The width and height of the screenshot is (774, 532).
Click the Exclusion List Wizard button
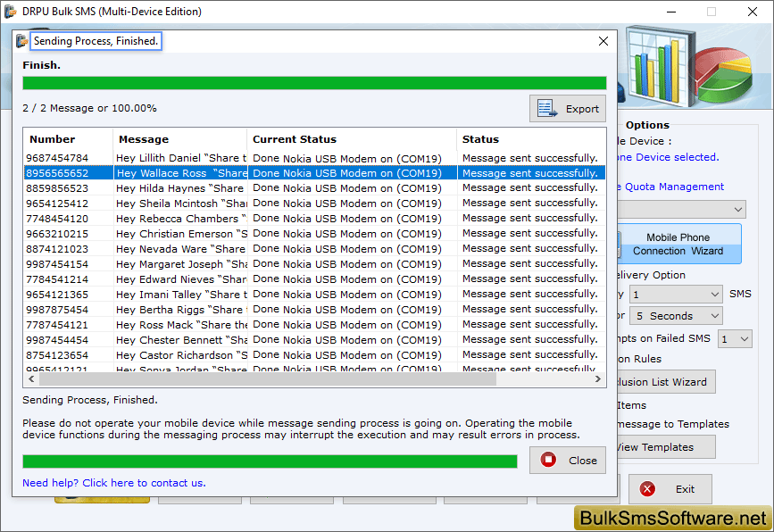(666, 382)
